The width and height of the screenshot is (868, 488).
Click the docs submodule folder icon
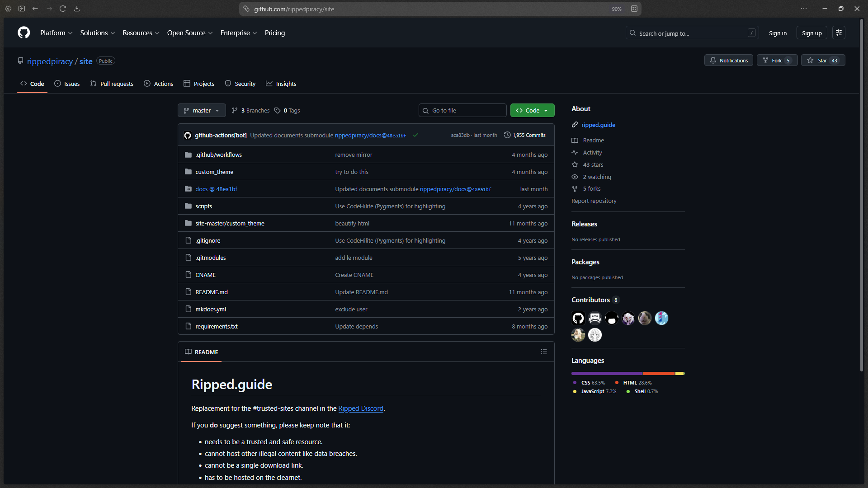pos(188,189)
